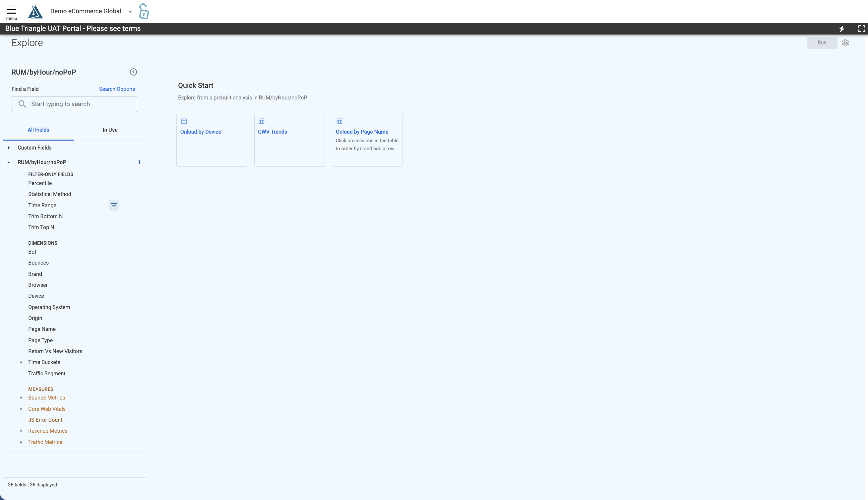Viewport: 868px width, 500px height.
Task: Open the Search Options link
Action: click(x=117, y=89)
